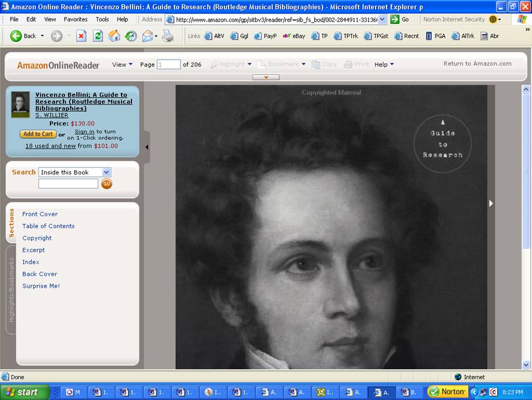Image resolution: width=532 pixels, height=400 pixels.
Task: Switch to the Highlights/Bookmarks tab
Action: 11,290
